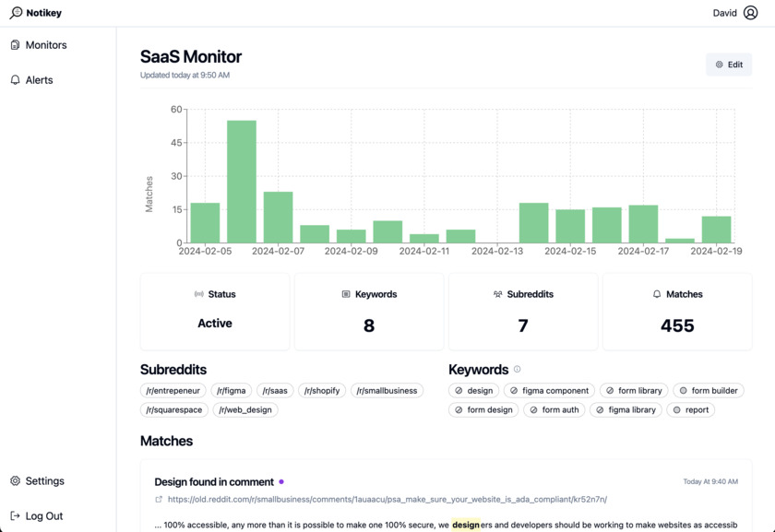Select the /r/figma subreddit tag
The image size is (775, 532).
click(x=231, y=391)
